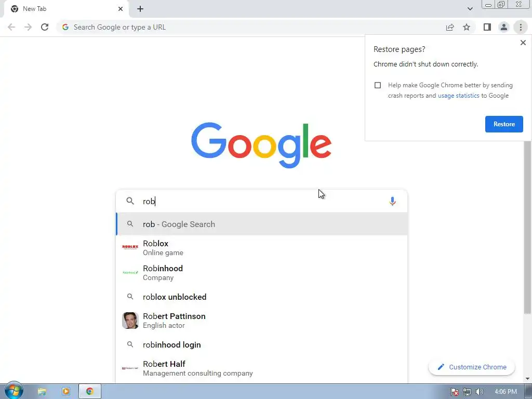This screenshot has height=399, width=532.
Task: Choose the Roblox Online game suggestion
Action: (261, 248)
